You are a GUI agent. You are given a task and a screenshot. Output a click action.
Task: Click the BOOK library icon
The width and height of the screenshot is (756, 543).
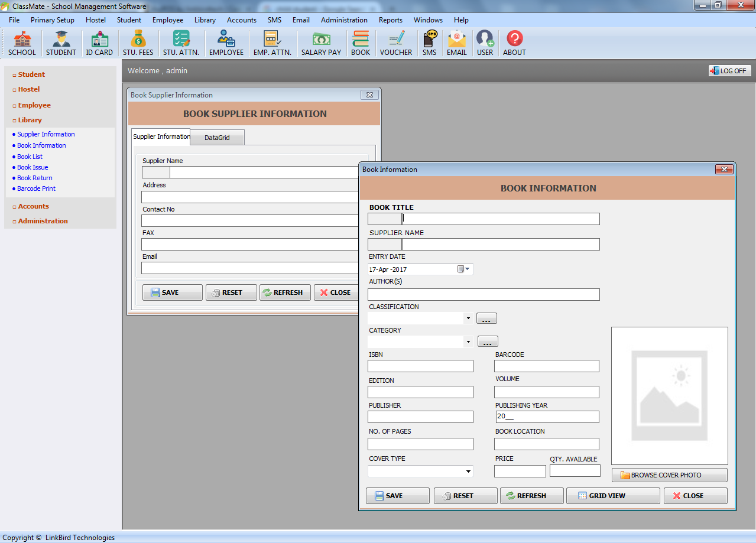click(361, 42)
